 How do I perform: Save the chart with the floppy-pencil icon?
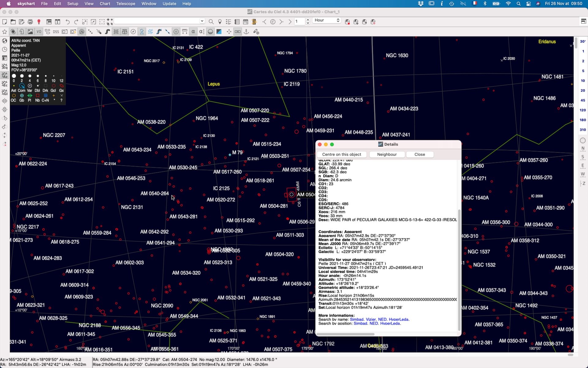coord(21,22)
